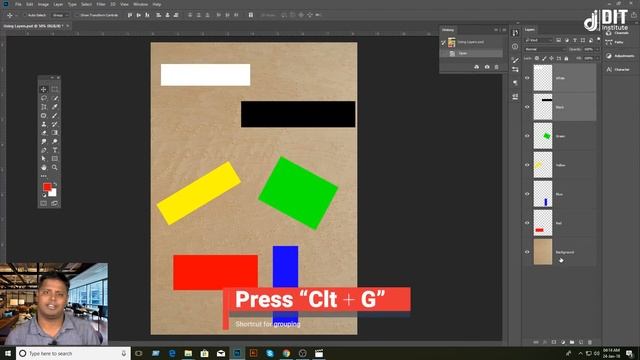Screen dimensions: 640x360
Task: Click the Windows taskbar search box
Action: [x=73, y=353]
